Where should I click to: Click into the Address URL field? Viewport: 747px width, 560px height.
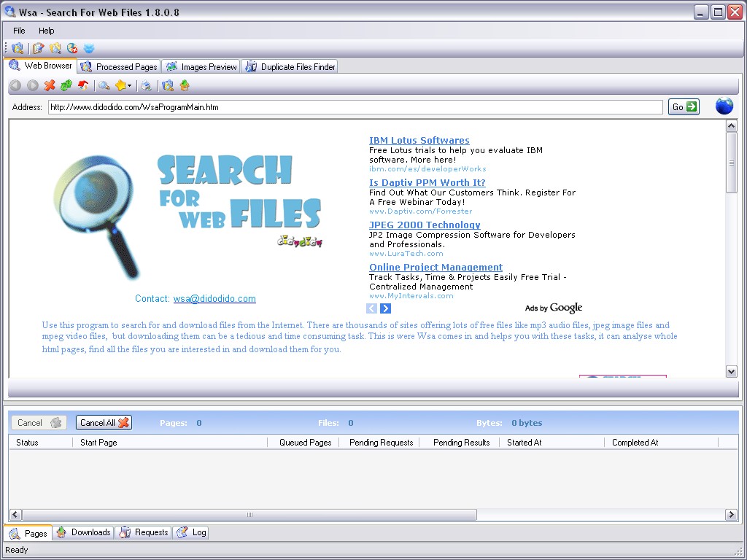pyautogui.click(x=355, y=107)
